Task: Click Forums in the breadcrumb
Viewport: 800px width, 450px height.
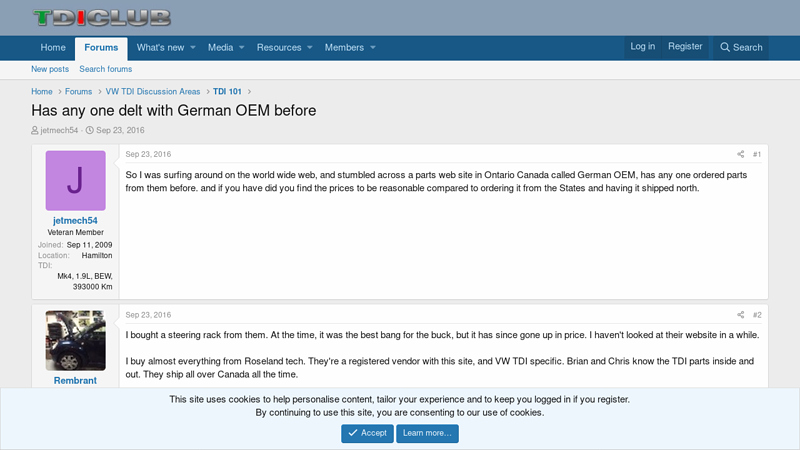Action: pos(79,91)
